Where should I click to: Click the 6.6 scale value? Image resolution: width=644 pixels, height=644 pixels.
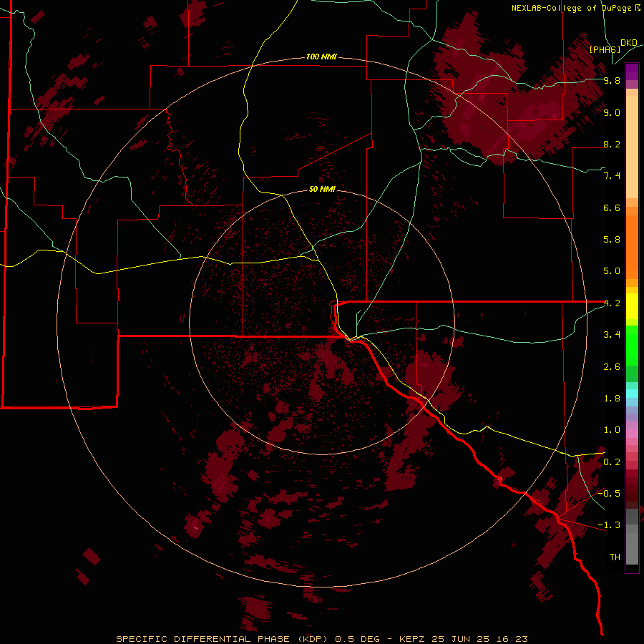(612, 208)
